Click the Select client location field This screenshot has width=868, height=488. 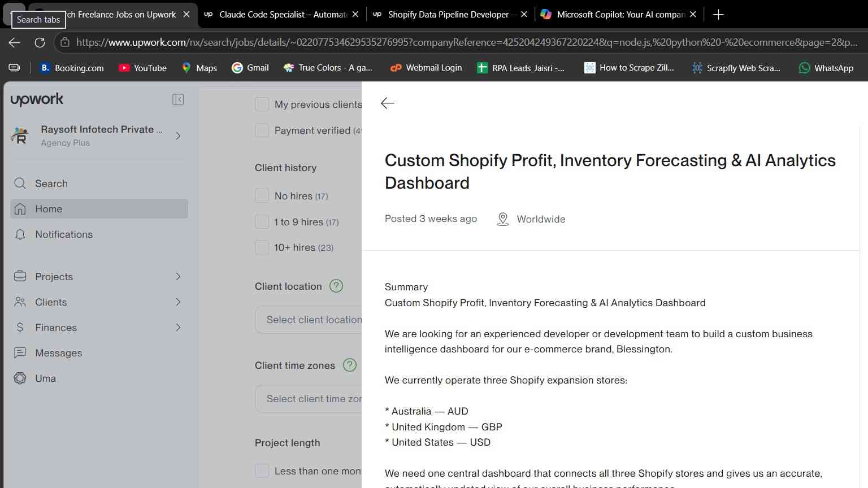309,320
